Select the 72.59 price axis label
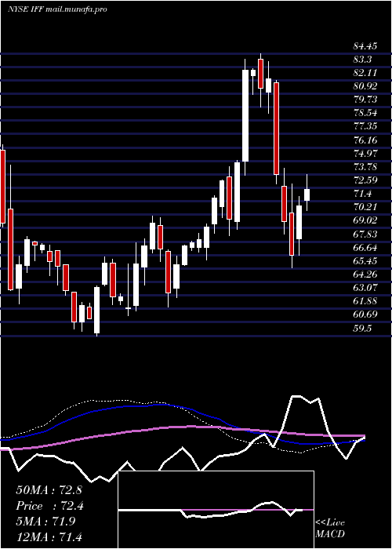The height and width of the screenshot is (549, 392). [365, 180]
